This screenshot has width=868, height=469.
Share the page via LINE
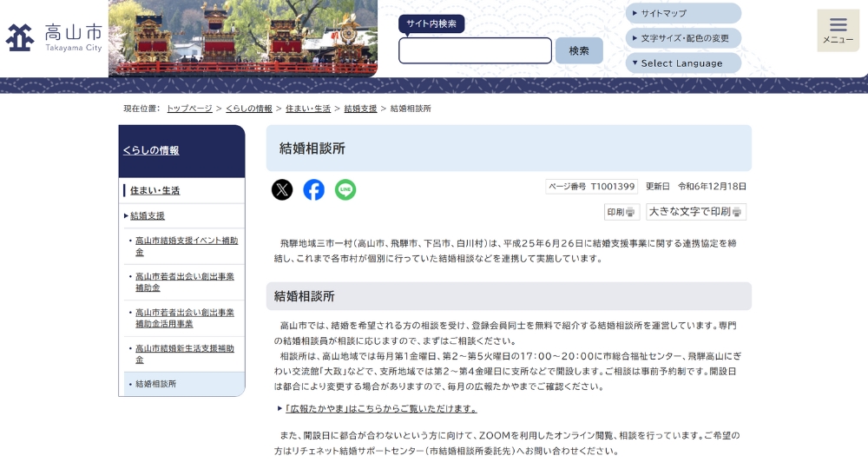tap(345, 190)
